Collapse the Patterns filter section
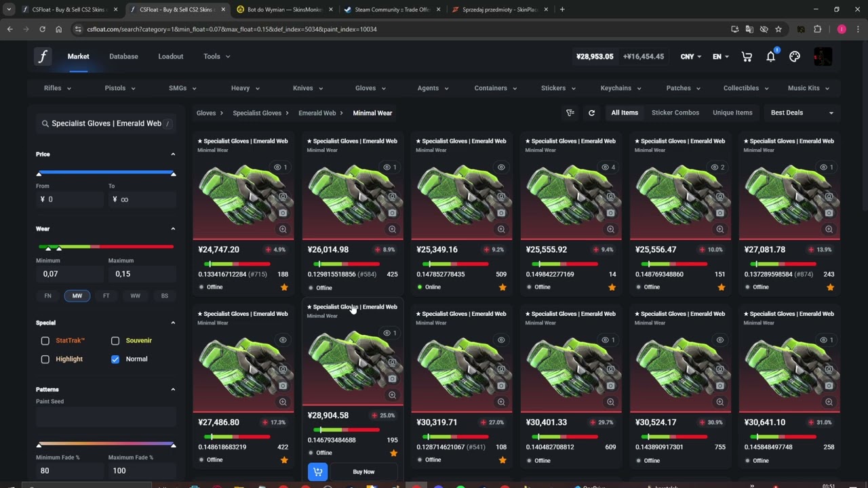 tap(173, 389)
